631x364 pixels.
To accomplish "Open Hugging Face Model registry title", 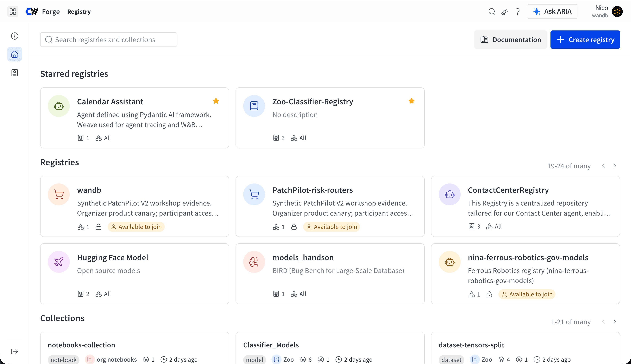I will pos(113,258).
